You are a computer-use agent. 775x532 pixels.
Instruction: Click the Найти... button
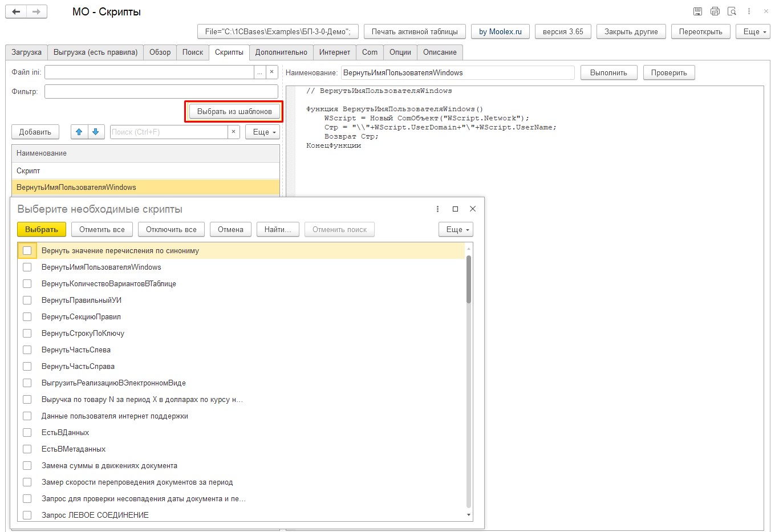tap(278, 229)
